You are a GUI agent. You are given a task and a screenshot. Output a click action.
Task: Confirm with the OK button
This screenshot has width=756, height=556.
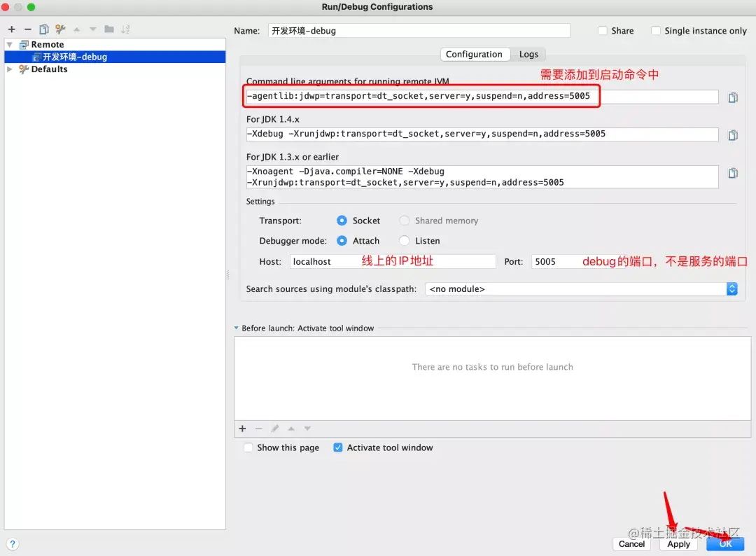click(725, 544)
